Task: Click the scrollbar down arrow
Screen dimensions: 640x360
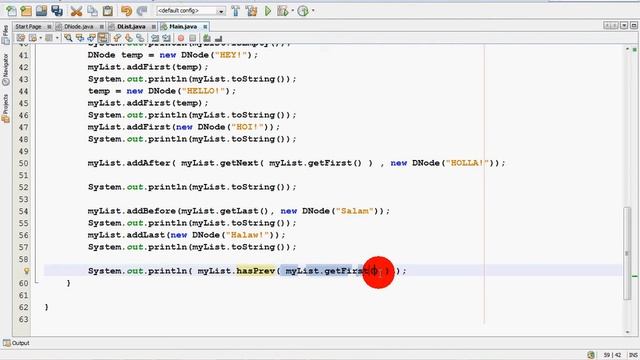Action: pos(627,332)
